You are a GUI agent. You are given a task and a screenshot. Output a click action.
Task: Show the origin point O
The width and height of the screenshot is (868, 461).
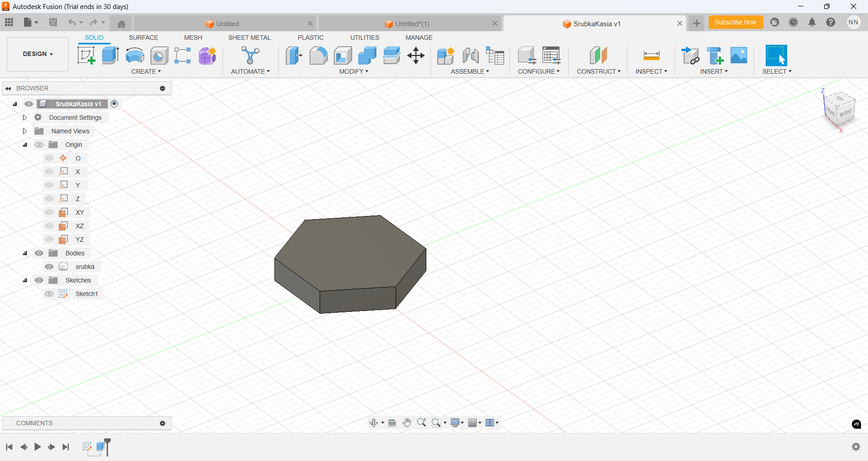click(x=49, y=158)
